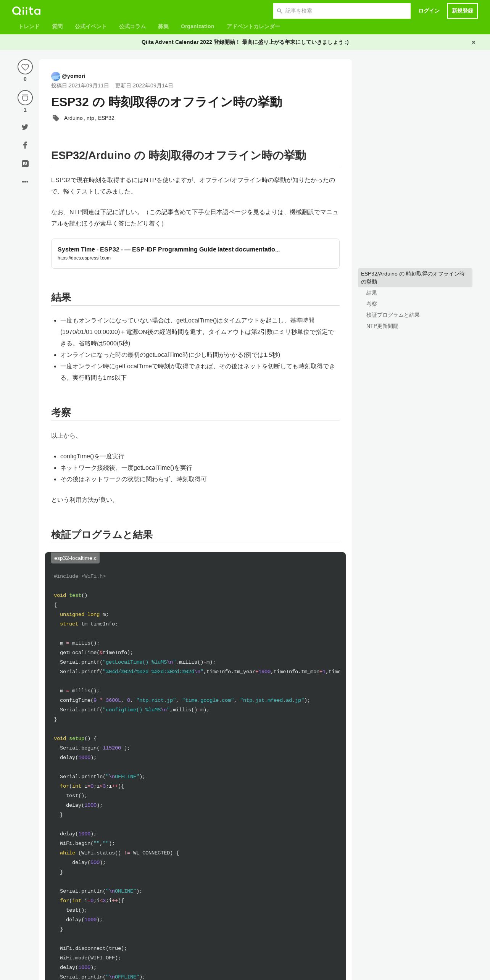Open the Qiita Advent Calendar 2022 announcement

[x=245, y=42]
